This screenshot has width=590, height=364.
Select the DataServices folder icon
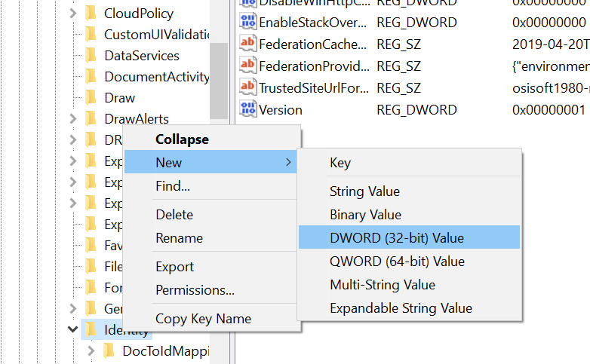91,55
